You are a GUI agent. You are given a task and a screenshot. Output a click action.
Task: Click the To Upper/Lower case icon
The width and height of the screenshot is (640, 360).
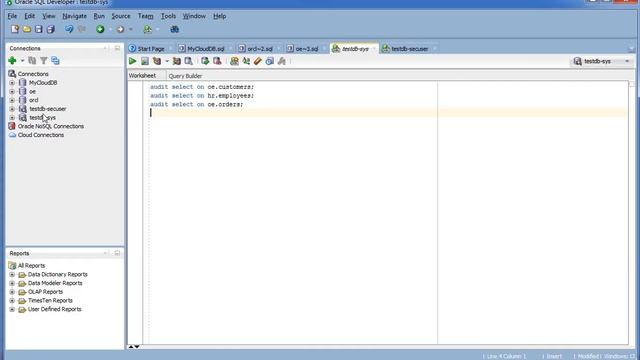coord(246,61)
